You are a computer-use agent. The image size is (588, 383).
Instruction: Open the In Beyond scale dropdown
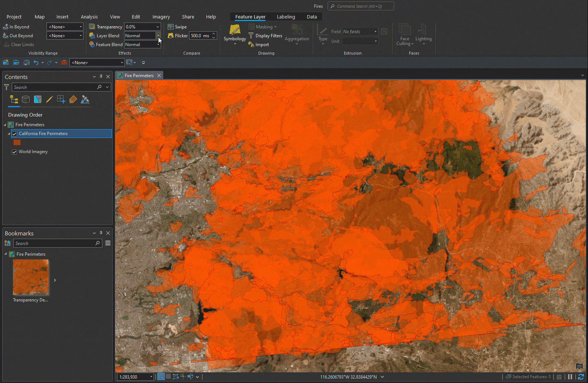pyautogui.click(x=81, y=27)
